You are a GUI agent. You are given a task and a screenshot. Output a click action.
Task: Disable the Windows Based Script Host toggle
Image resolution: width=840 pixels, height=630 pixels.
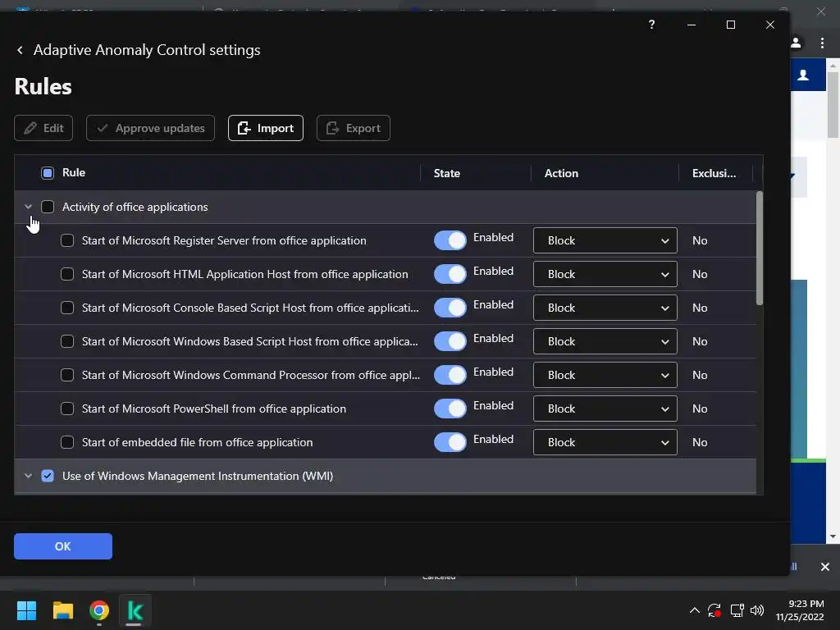click(450, 341)
